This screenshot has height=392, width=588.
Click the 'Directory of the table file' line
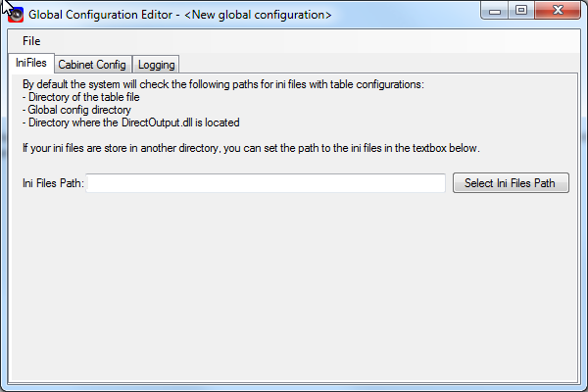click(x=81, y=97)
